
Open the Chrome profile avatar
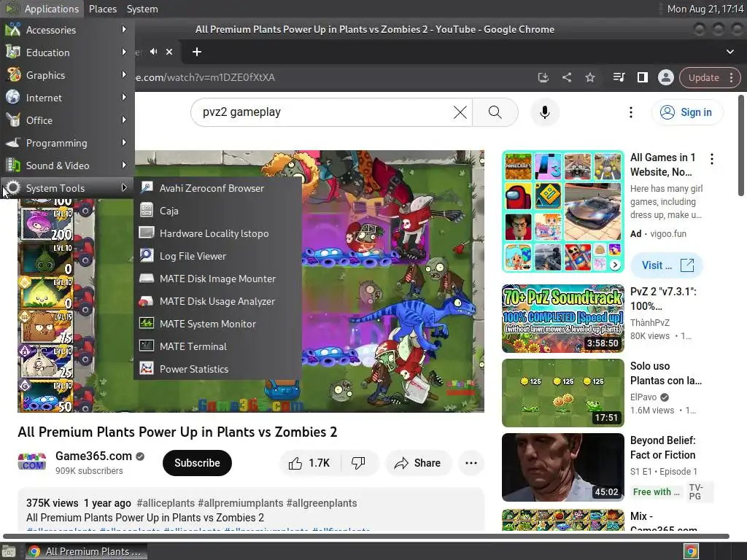(x=665, y=77)
